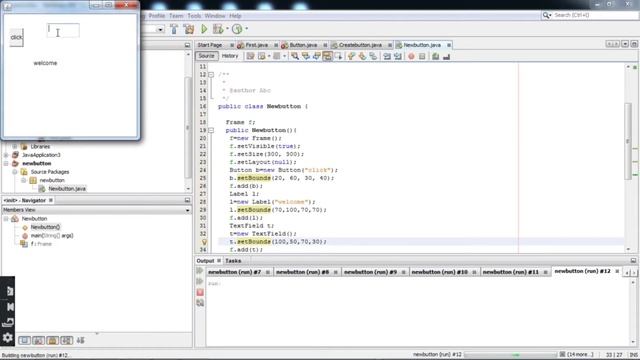Click the Last Edit icon in the editor toolbar
Viewport: 640px width, 360px height.
click(250, 56)
